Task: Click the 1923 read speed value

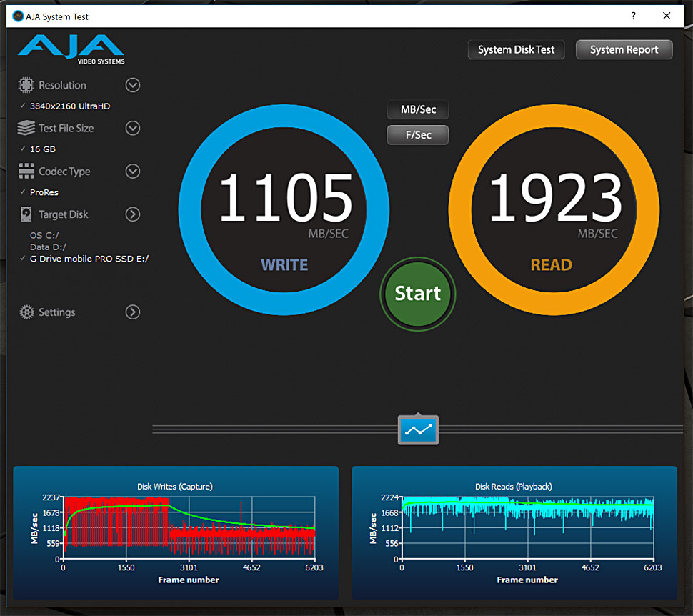Action: (x=556, y=197)
